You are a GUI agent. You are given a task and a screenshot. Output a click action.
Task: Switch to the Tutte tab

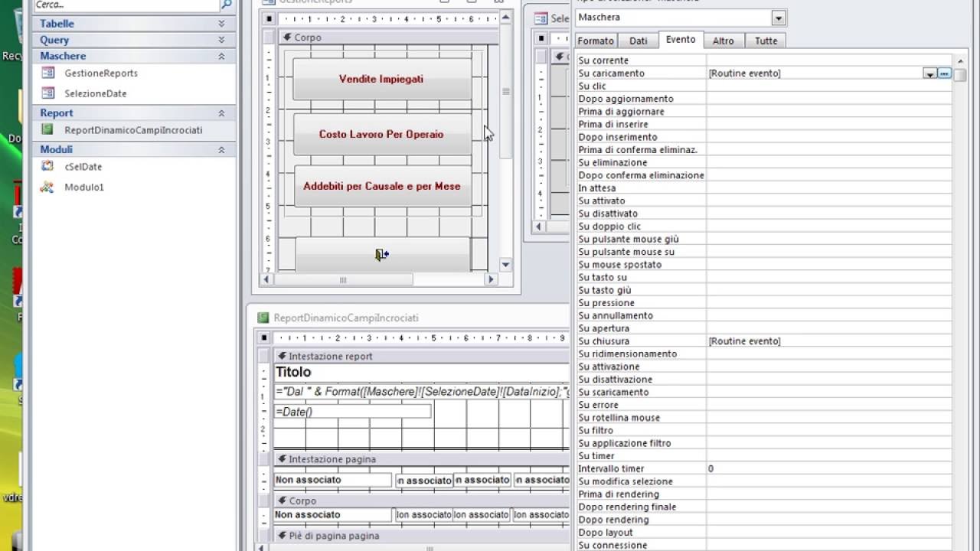[766, 41]
